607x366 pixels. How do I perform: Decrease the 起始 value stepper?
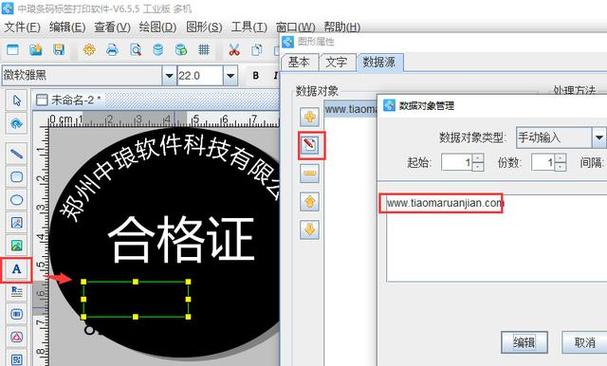(479, 167)
